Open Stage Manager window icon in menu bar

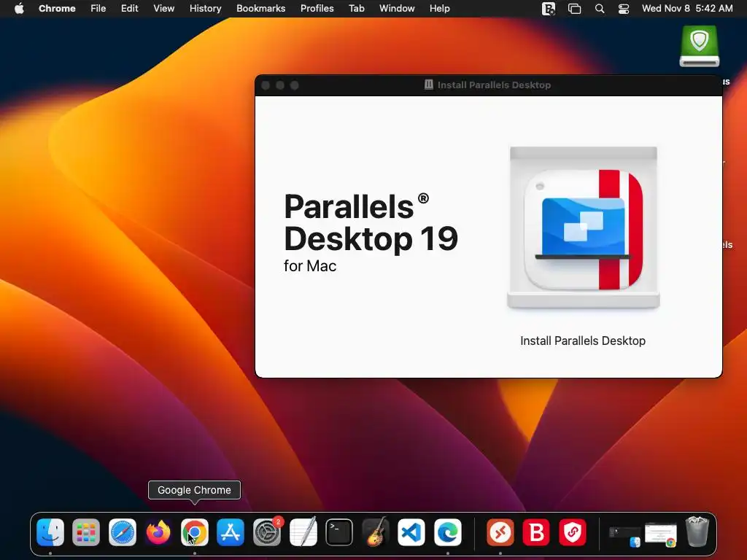[x=575, y=9]
